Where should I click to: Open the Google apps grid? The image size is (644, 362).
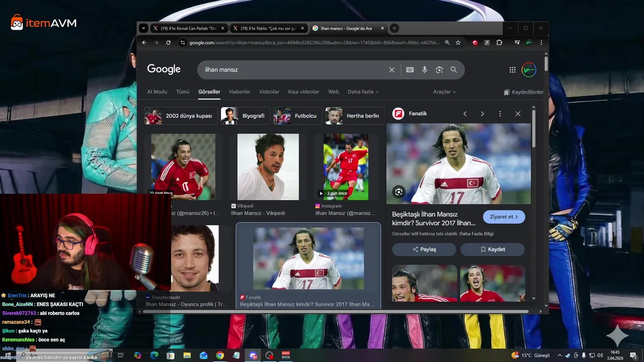coord(512,70)
